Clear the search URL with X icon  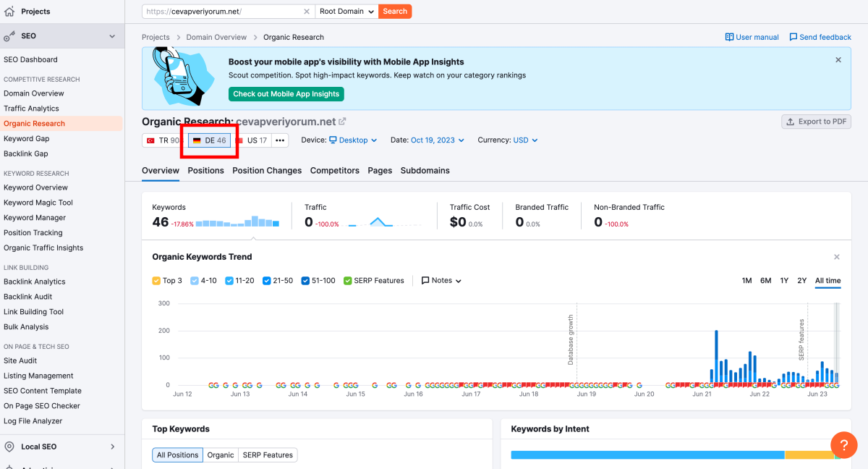click(x=307, y=12)
